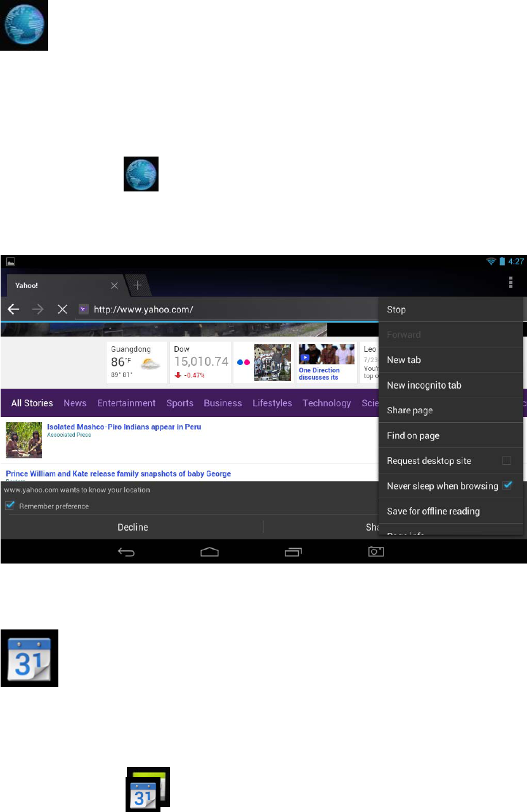The height and width of the screenshot is (812, 527).
Task: Play the One Direction video thumbnail
Action: coord(326,354)
